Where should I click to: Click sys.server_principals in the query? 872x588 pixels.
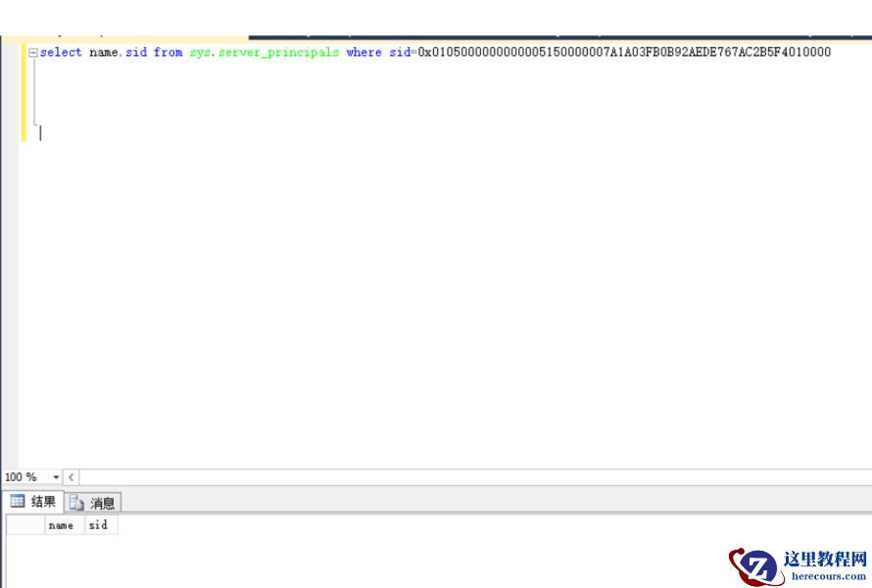(265, 52)
